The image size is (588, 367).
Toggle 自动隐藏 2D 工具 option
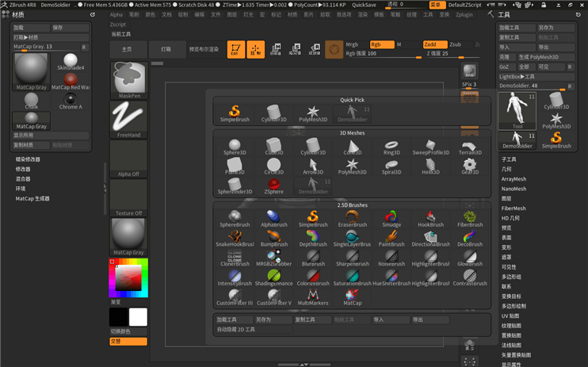point(254,330)
